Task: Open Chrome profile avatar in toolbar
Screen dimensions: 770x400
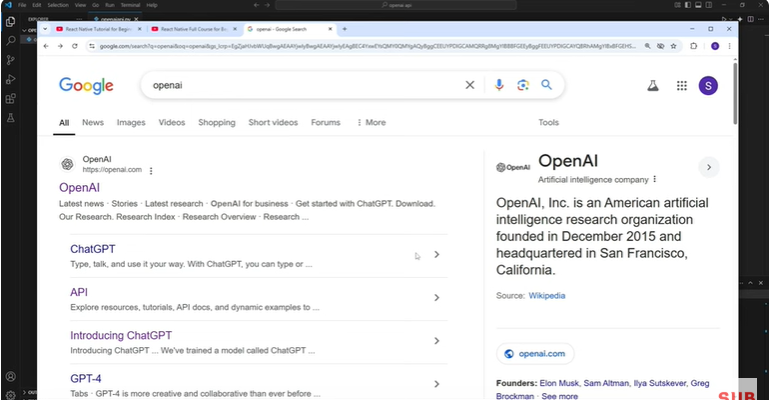Action: tap(715, 46)
